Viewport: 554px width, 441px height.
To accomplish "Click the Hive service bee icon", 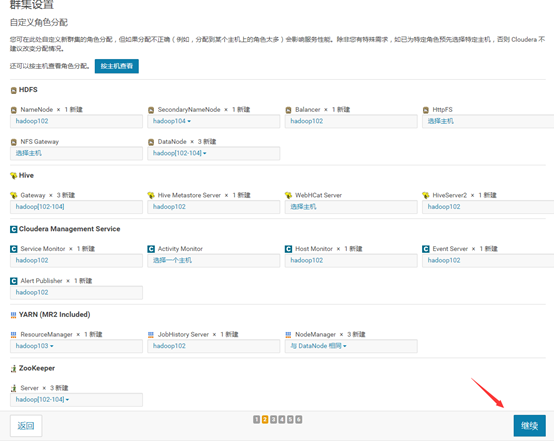I will pyautogui.click(x=13, y=176).
